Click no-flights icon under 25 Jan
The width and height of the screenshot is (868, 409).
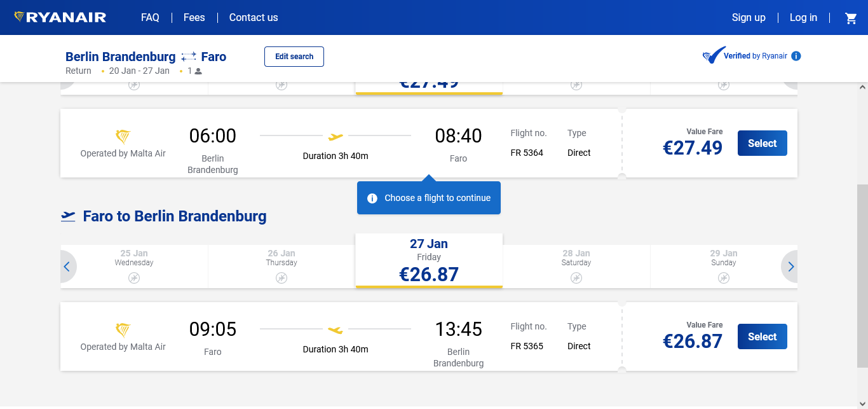point(134,277)
